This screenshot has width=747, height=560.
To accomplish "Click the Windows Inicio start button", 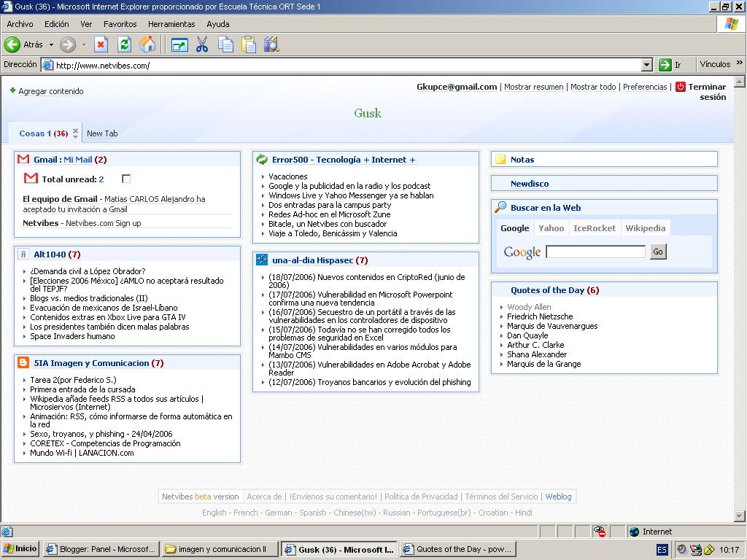I will pyautogui.click(x=20, y=548).
